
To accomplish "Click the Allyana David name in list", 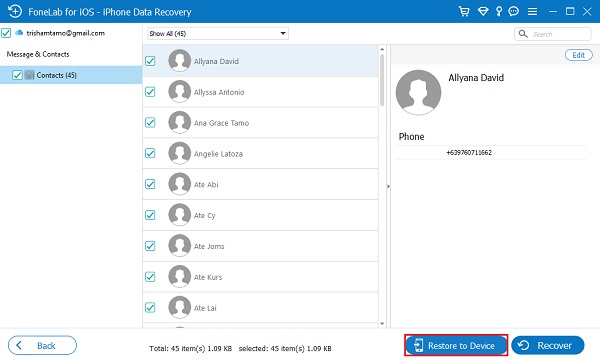I will click(216, 62).
